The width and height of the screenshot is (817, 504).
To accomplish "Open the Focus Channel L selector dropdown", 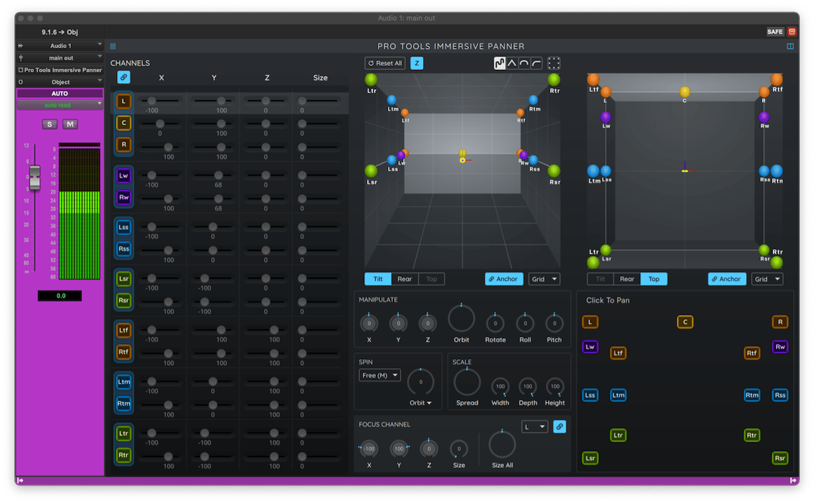I will pyautogui.click(x=535, y=426).
